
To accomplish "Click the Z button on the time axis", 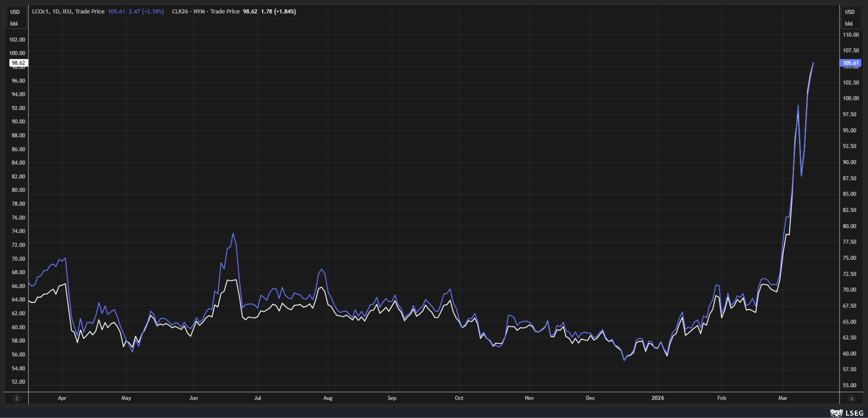I will point(17,398).
